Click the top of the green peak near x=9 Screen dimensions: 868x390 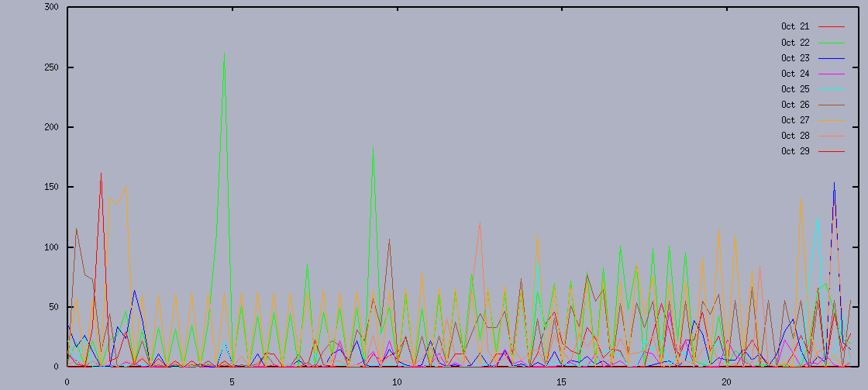pyautogui.click(x=373, y=150)
